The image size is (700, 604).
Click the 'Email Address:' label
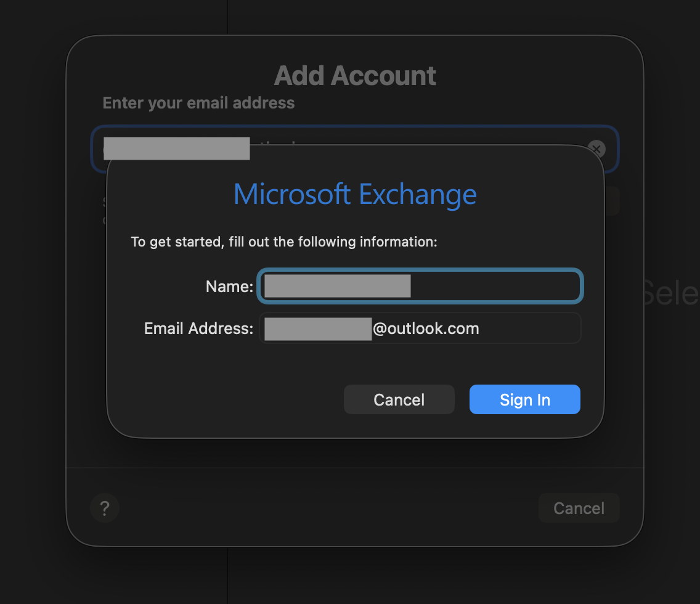(x=198, y=329)
